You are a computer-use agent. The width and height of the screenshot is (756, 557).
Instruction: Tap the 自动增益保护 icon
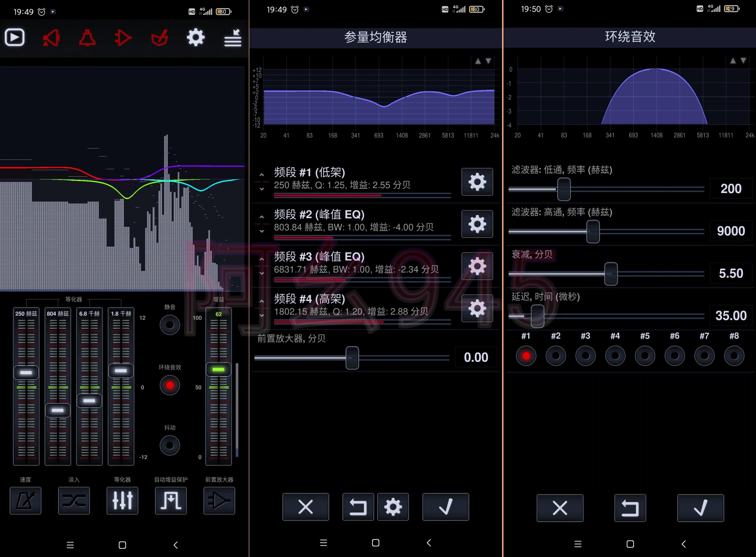[x=171, y=500]
